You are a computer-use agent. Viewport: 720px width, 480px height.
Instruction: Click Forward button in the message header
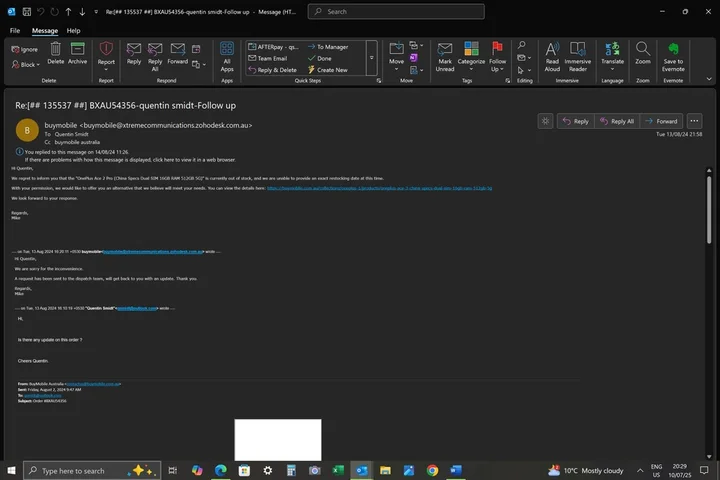661,121
